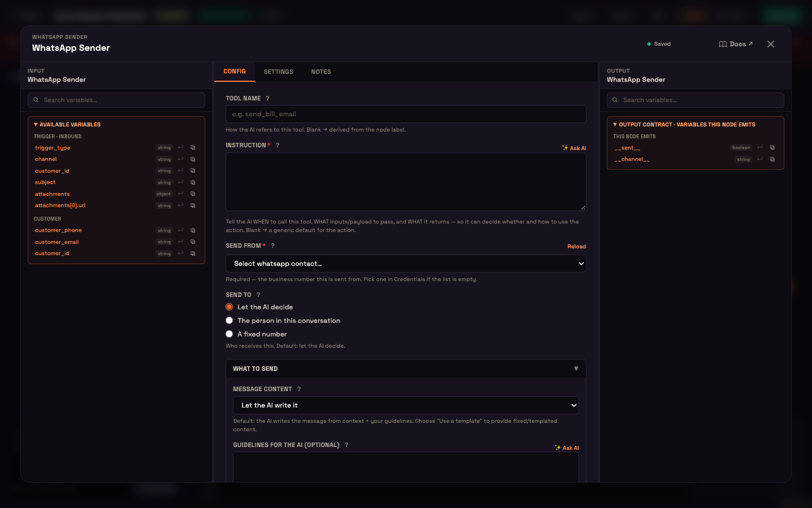Show help for Tool Name
The image size is (812, 508).
click(x=268, y=98)
